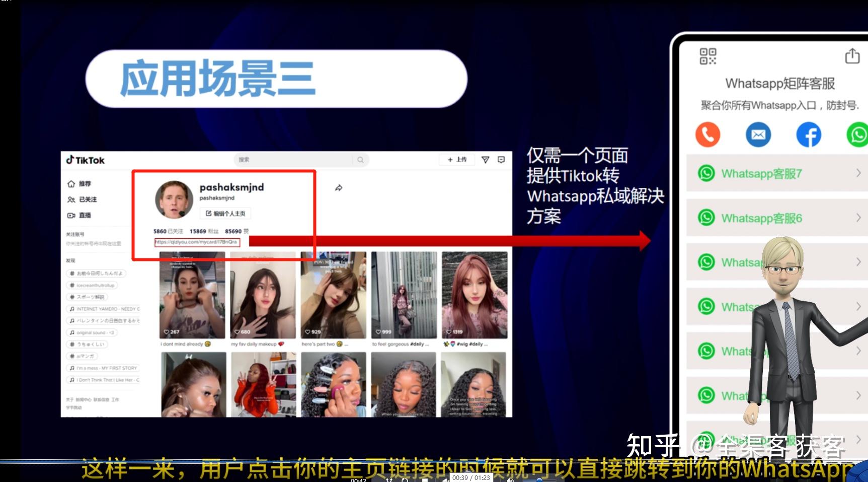Click the 5860 已关注 following count
Image resolution: width=868 pixels, height=482 pixels.
[x=168, y=231]
